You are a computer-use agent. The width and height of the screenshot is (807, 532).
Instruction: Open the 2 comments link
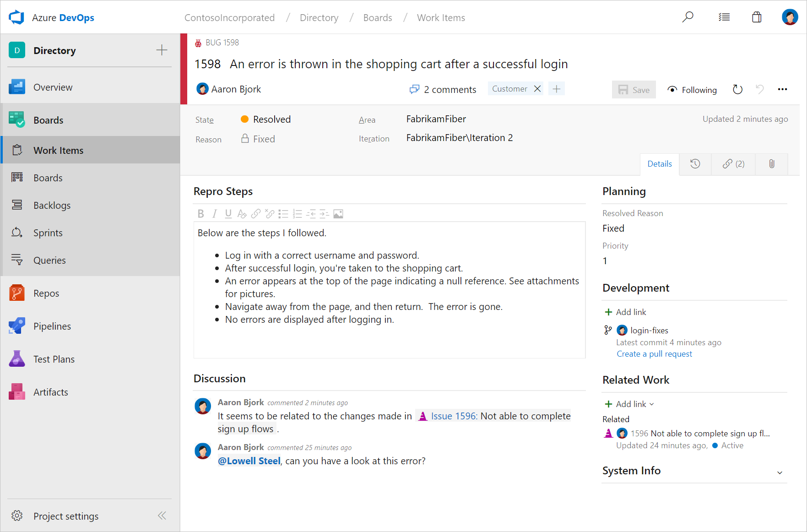pos(443,89)
